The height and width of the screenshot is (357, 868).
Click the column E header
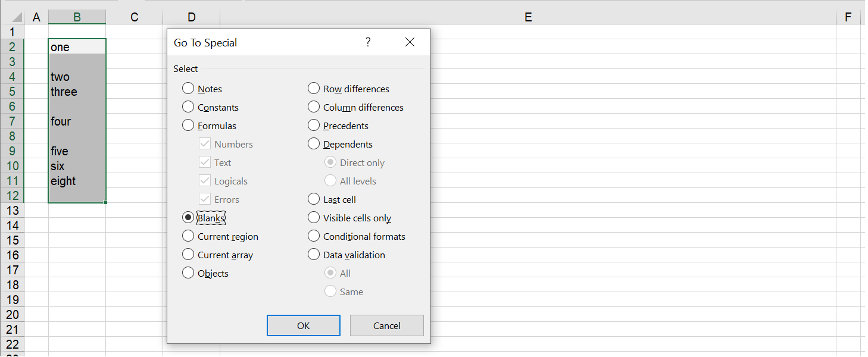(x=527, y=17)
